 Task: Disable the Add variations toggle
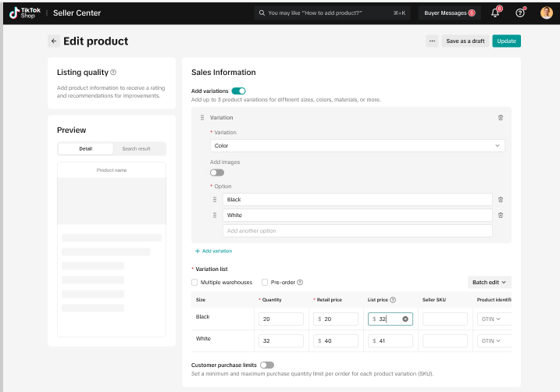pyautogui.click(x=238, y=91)
